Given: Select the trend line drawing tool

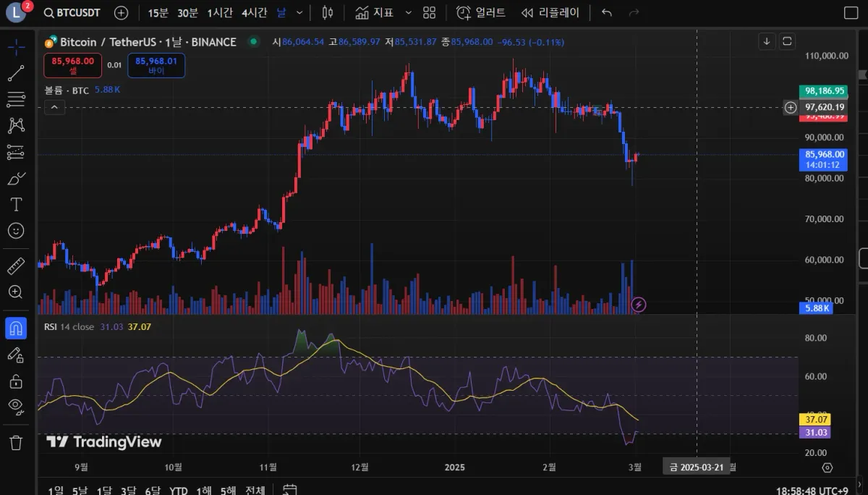Looking at the screenshot, I should 16,73.
